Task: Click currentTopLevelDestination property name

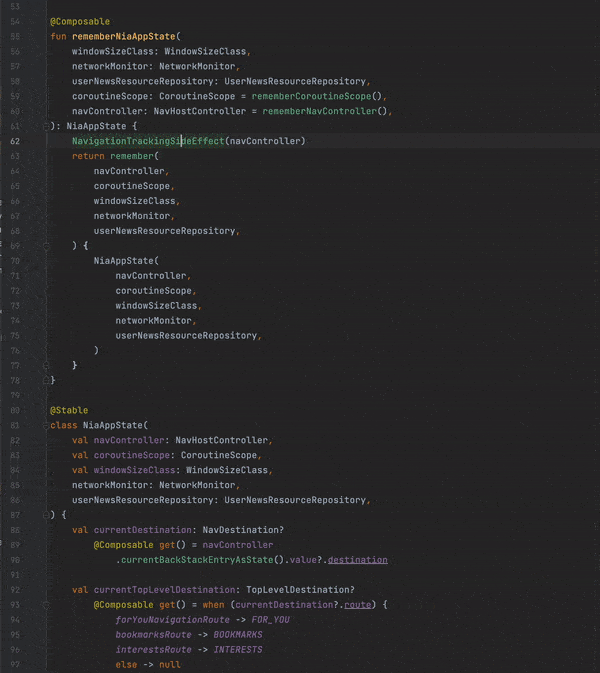Action: click(164, 590)
